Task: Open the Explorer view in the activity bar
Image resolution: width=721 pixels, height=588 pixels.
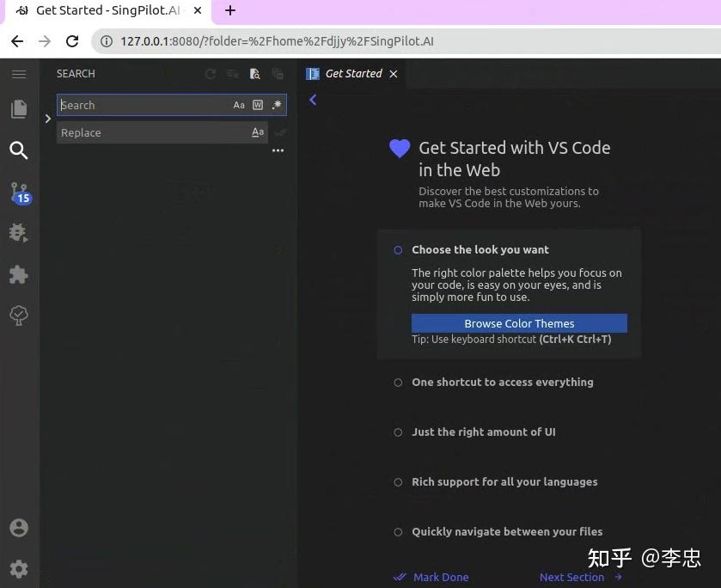Action: pos(19,110)
